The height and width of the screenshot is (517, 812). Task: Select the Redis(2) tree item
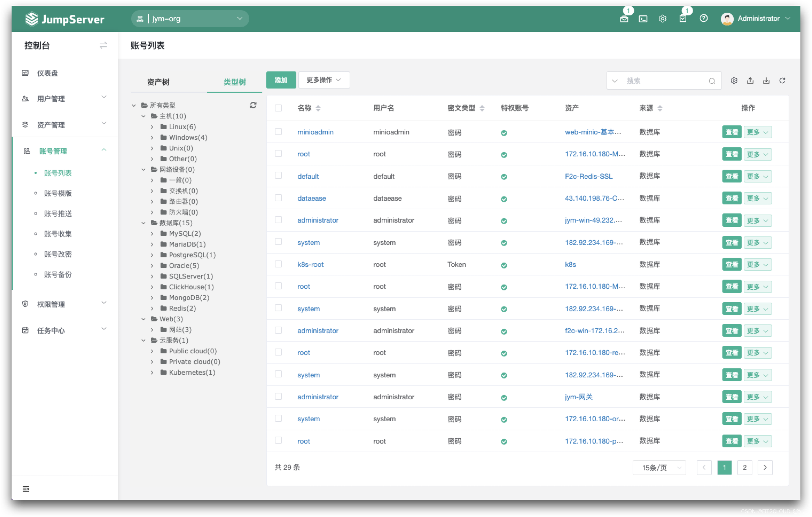click(182, 308)
